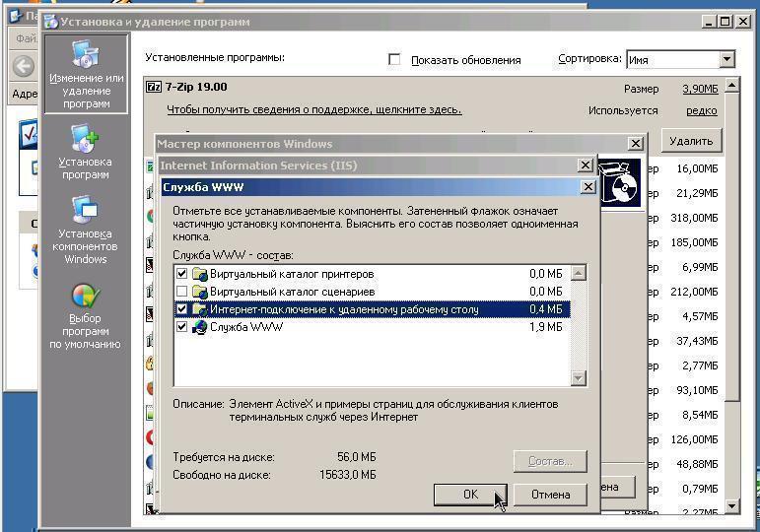The image size is (760, 532).
Task: Click programs list scroll-up arrow
Action: pos(731,86)
